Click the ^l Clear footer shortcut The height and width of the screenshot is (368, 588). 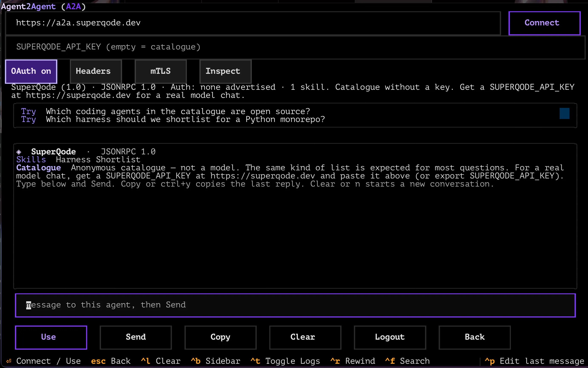tap(160, 361)
